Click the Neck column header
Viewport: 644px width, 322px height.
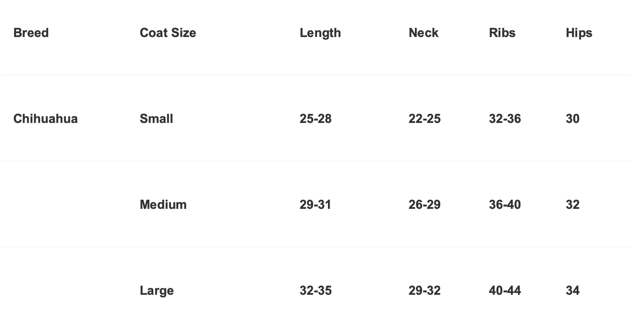pyautogui.click(x=423, y=33)
